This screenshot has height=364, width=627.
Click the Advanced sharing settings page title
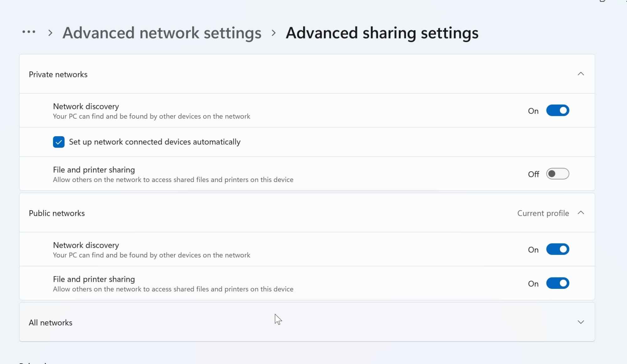click(x=382, y=33)
